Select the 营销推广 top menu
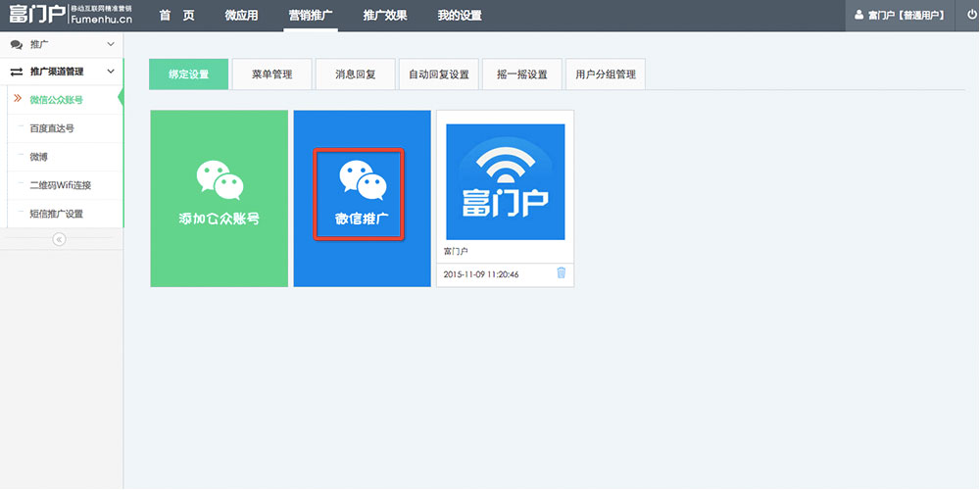Viewport: 980px width, 490px height. coord(311,16)
